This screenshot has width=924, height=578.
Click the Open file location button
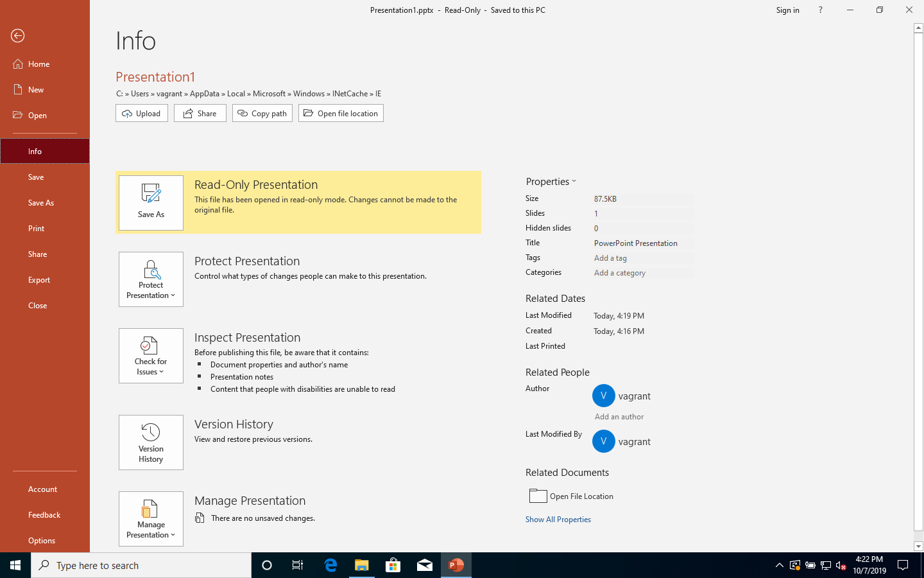[341, 114]
